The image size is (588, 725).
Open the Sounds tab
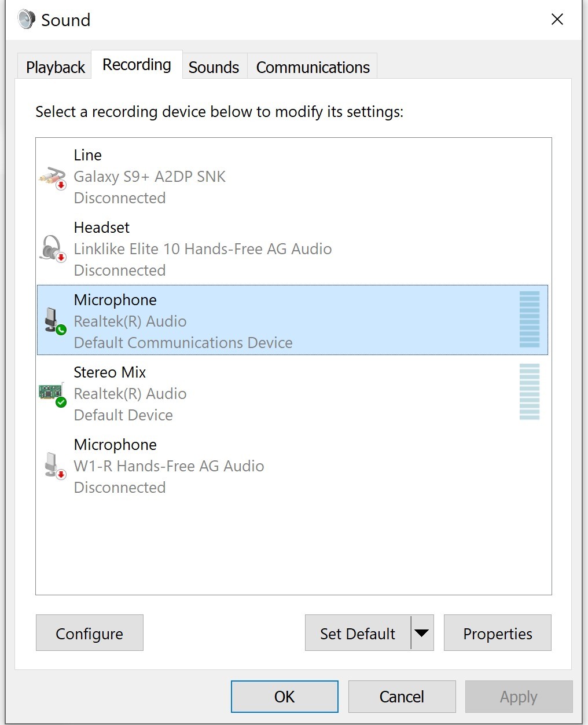point(214,67)
